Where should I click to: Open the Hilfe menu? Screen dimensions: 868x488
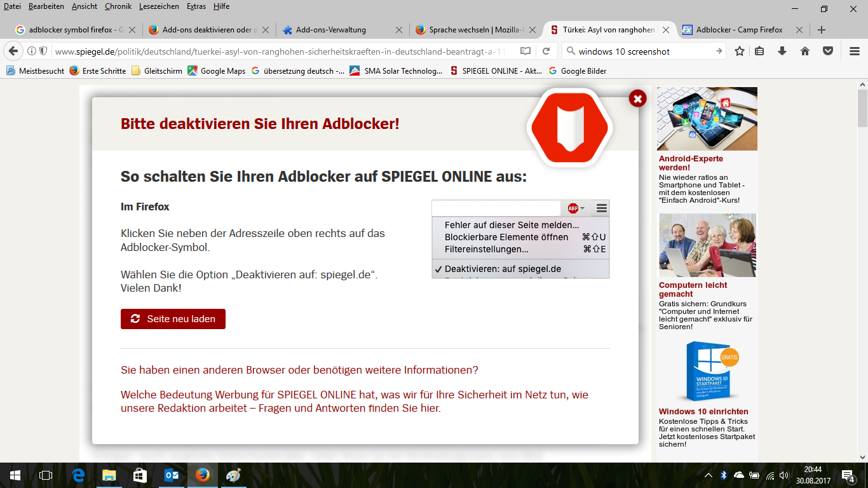point(221,6)
